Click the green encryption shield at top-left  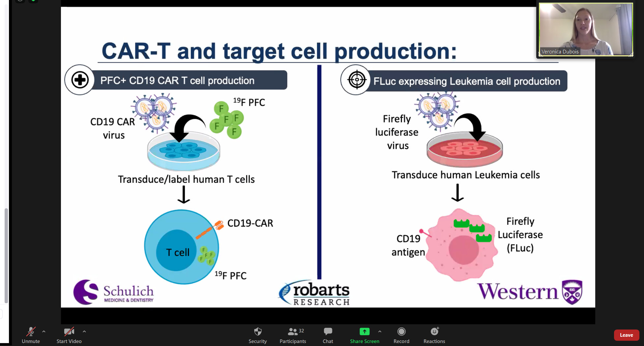click(33, 1)
